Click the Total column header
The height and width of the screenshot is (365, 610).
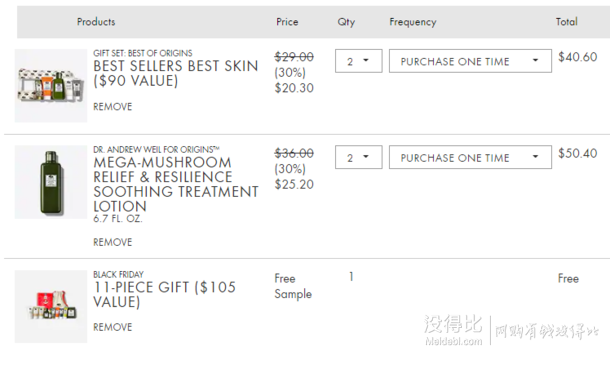click(x=566, y=22)
